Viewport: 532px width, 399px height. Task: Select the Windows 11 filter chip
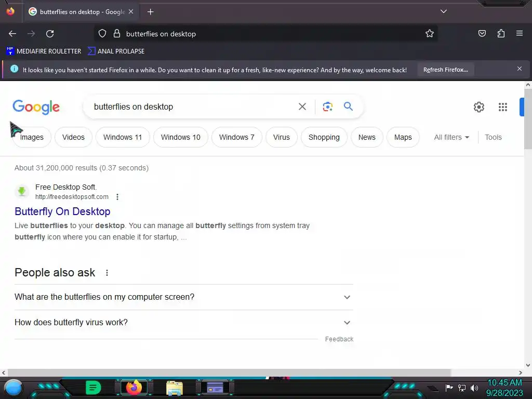pyautogui.click(x=123, y=137)
